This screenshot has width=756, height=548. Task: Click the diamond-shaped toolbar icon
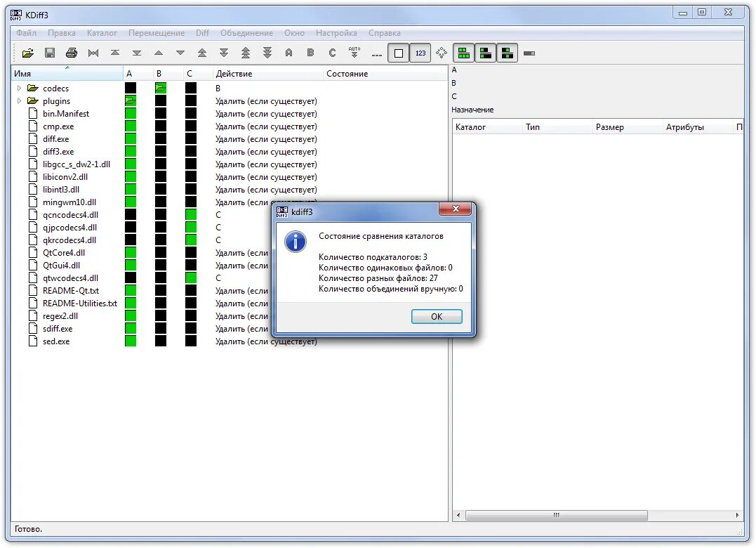(x=441, y=53)
